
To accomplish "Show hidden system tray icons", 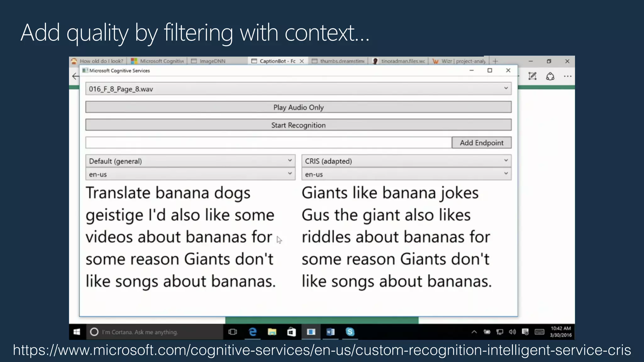I will pyautogui.click(x=474, y=332).
